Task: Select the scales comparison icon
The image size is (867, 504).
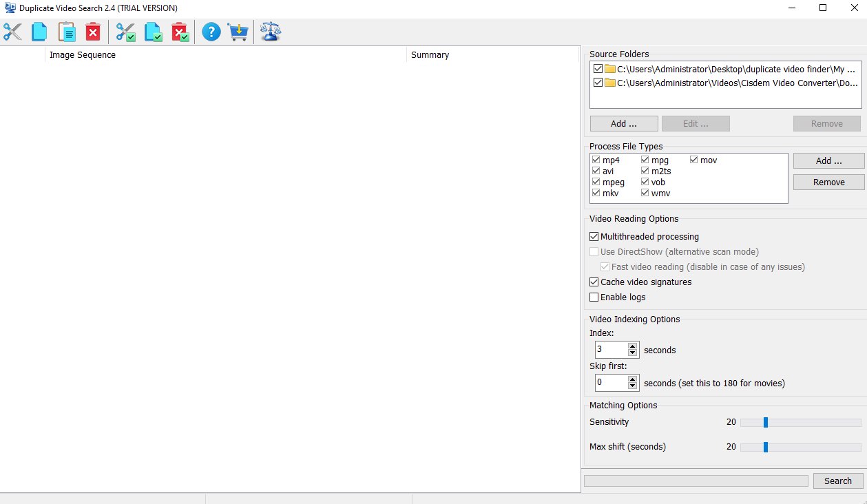Action: click(x=270, y=31)
